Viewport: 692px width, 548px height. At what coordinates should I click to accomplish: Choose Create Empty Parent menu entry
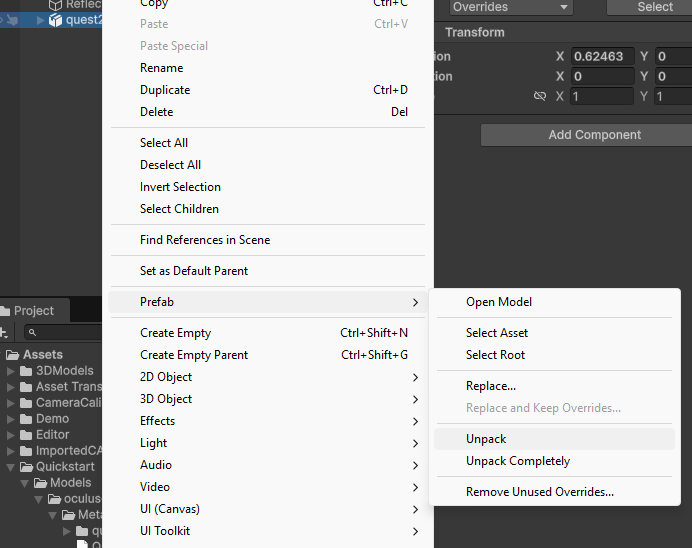click(268, 355)
